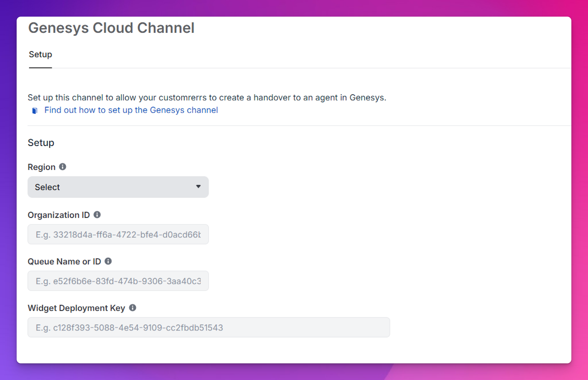Click the Organization ID info icon
Image resolution: width=588 pixels, height=380 pixels.
pyautogui.click(x=97, y=215)
